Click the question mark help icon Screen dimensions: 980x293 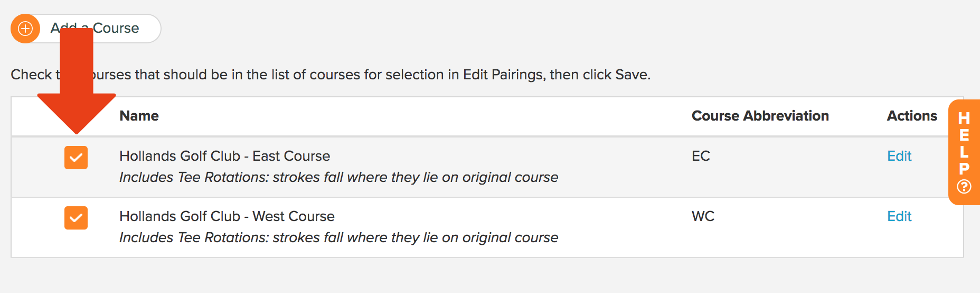pyautogui.click(x=964, y=187)
